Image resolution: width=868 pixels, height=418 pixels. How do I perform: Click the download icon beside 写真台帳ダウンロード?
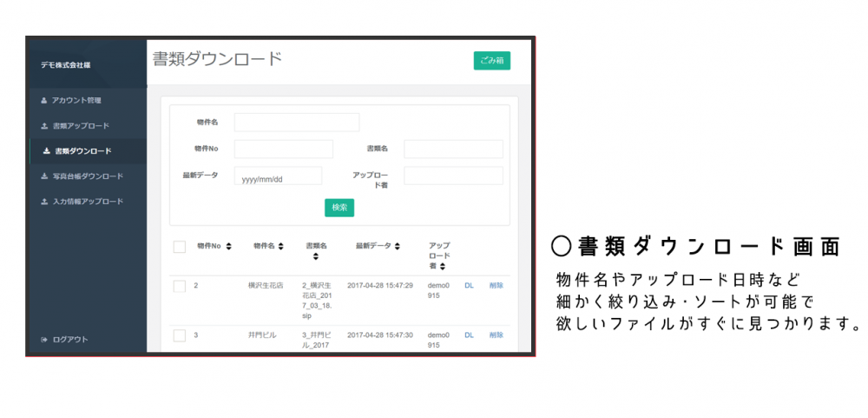45,176
